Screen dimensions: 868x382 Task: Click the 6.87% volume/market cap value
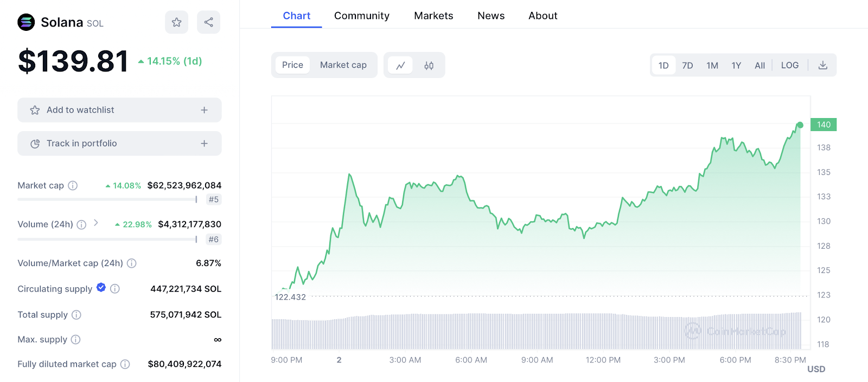208,263
